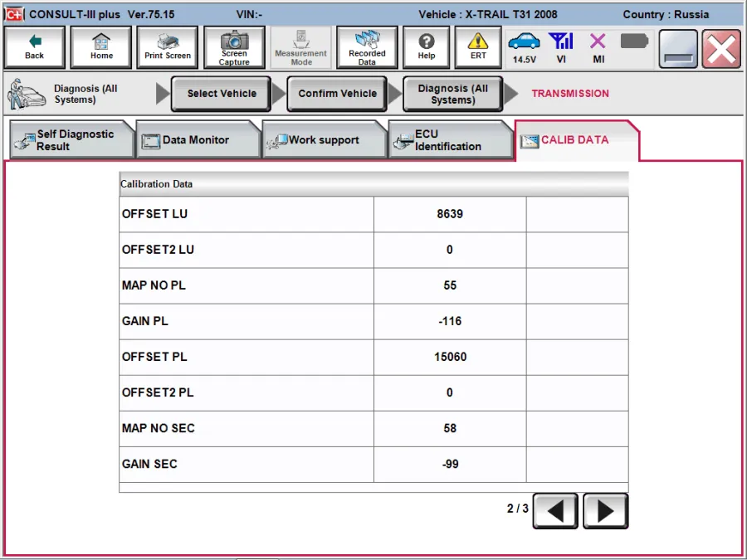Screen dimensions: 747x560
Task: Open Recorded Data
Action: (367, 47)
